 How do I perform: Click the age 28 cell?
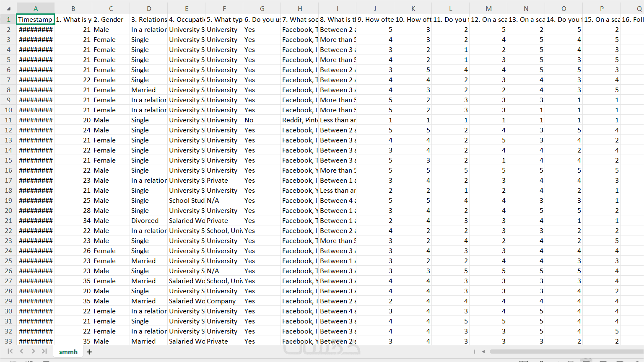[73, 210]
